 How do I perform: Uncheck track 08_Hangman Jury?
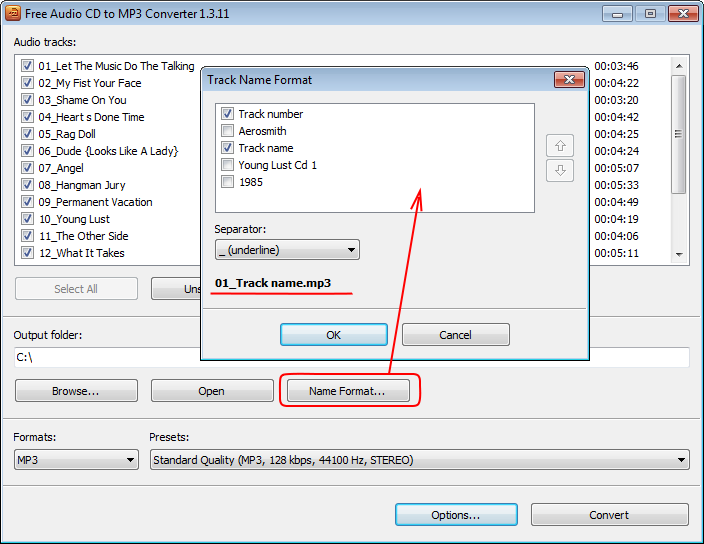pos(27,184)
